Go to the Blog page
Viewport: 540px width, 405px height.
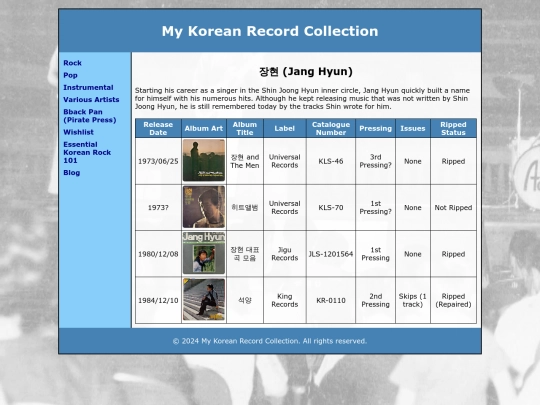[72, 173]
